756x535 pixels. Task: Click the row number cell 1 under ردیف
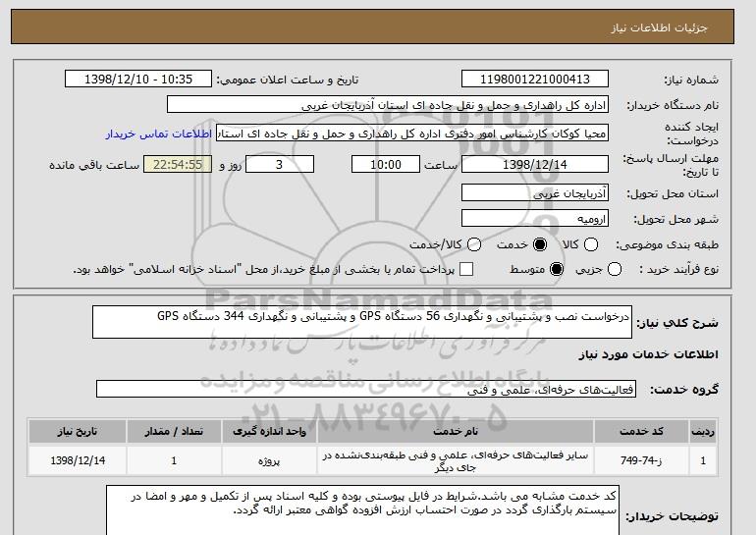(702, 460)
